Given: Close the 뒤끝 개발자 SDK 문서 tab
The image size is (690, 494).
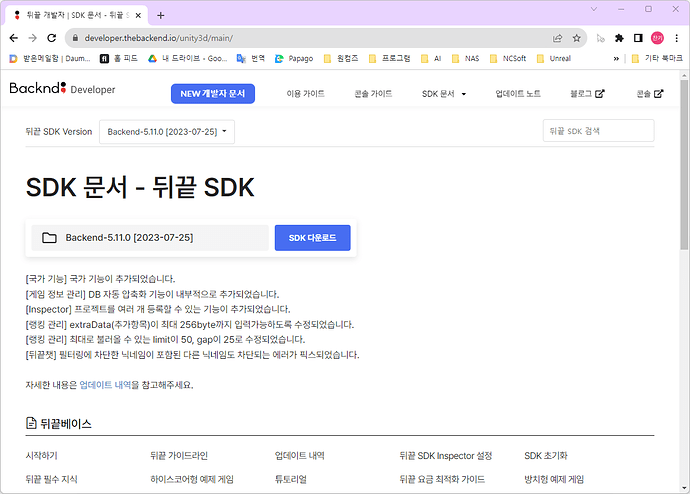Looking at the screenshot, I should pyautogui.click(x=138, y=15).
